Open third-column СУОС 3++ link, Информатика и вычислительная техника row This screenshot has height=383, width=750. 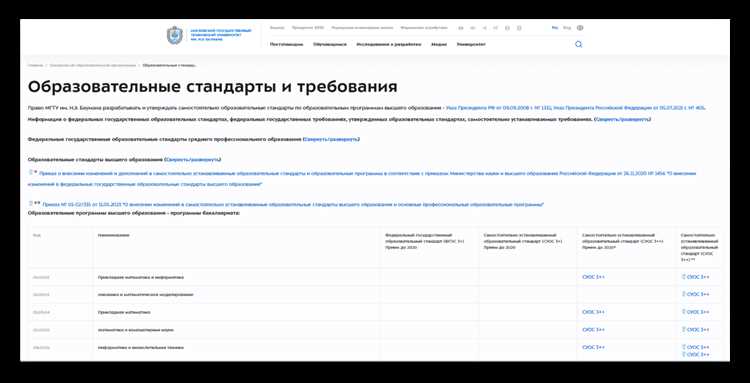coord(594,348)
